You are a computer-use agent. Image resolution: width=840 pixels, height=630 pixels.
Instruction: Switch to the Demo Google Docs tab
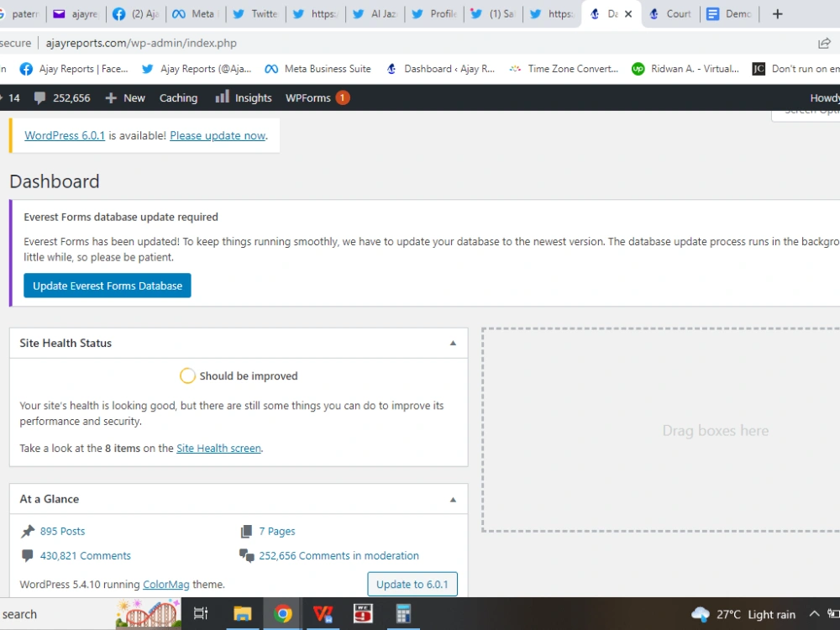730,14
